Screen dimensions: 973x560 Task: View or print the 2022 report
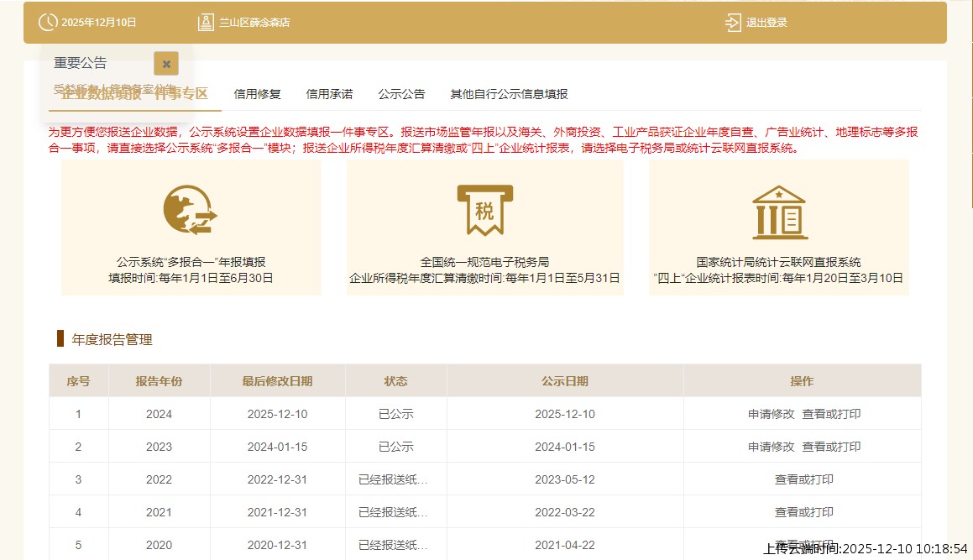pos(803,479)
